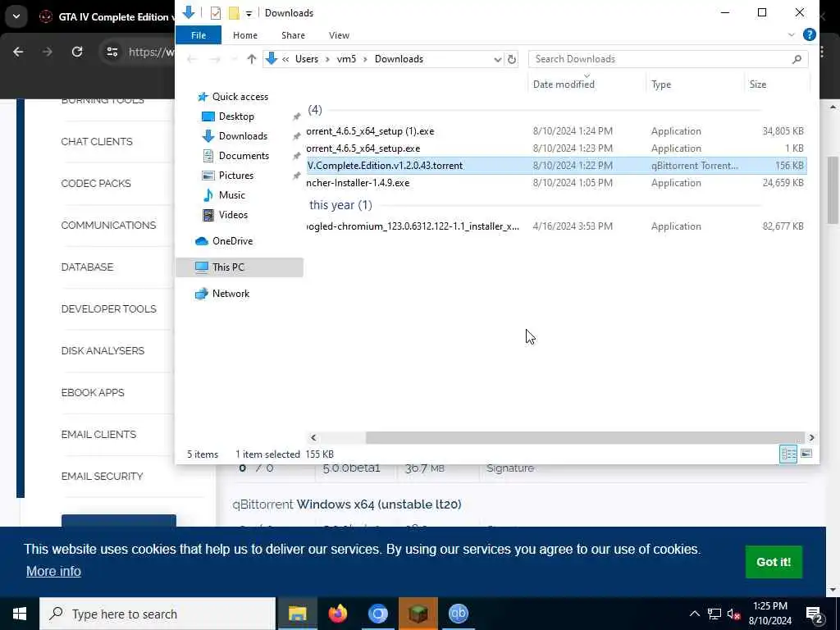Click the Search Downloads field
Screen dimensions: 840x630
coord(668,59)
